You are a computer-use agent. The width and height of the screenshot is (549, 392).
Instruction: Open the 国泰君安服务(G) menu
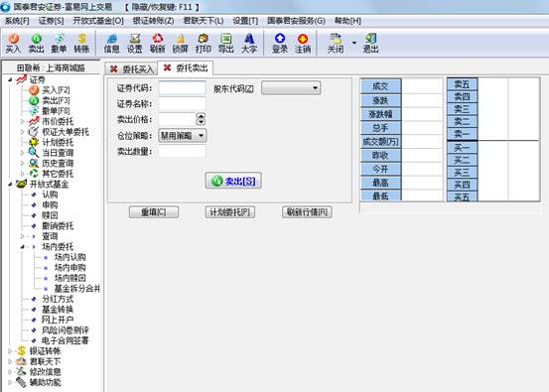click(296, 21)
